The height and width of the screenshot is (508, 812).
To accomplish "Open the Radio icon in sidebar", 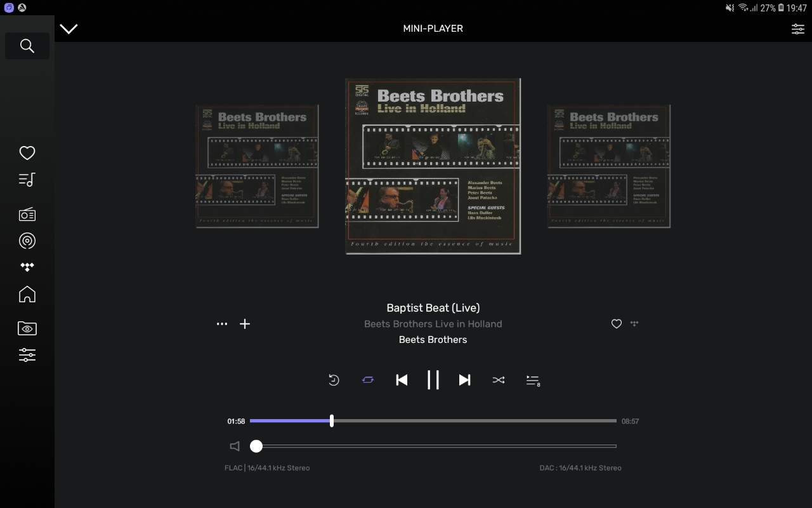I will 27,215.
